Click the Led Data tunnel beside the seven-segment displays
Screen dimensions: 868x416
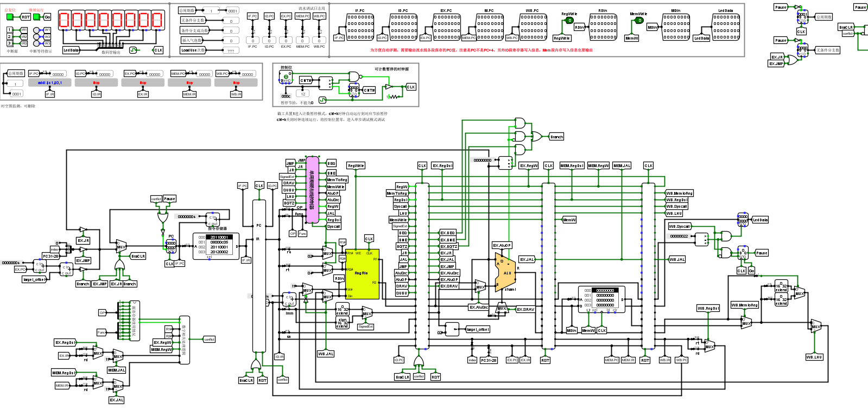point(71,50)
